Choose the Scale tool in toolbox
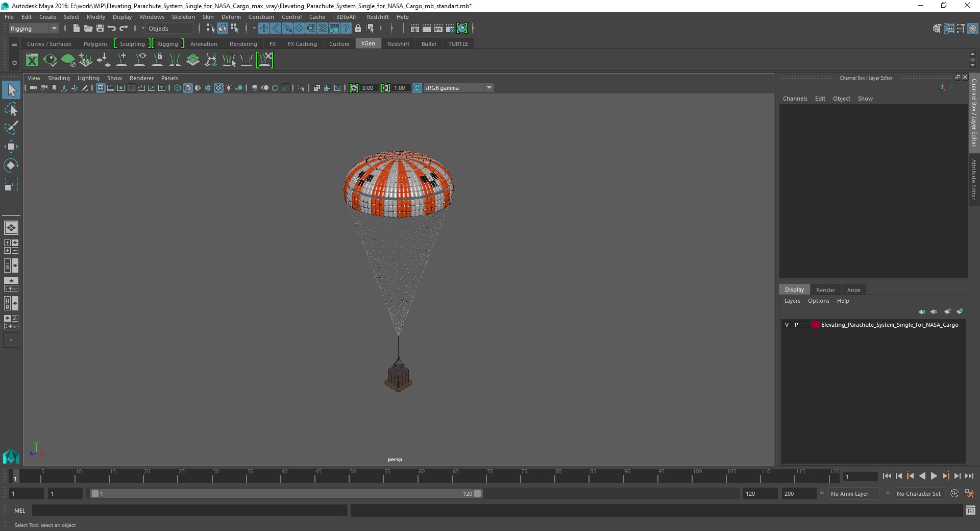This screenshot has width=980, height=531. click(x=11, y=184)
